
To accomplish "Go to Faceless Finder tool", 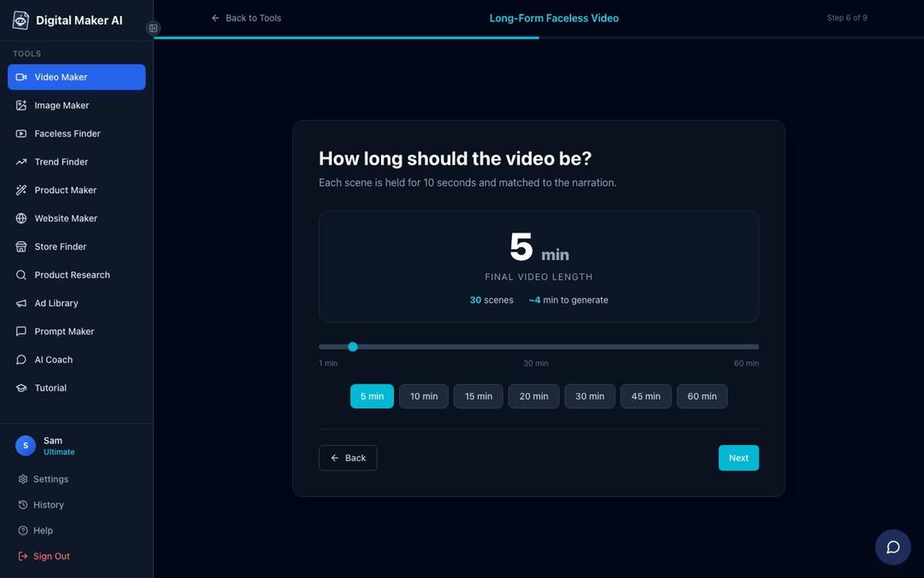I will click(x=76, y=133).
